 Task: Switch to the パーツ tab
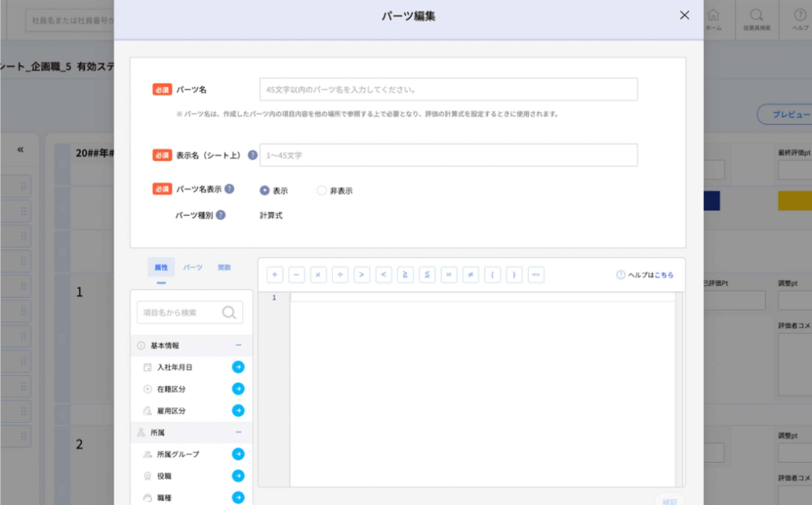coord(192,267)
